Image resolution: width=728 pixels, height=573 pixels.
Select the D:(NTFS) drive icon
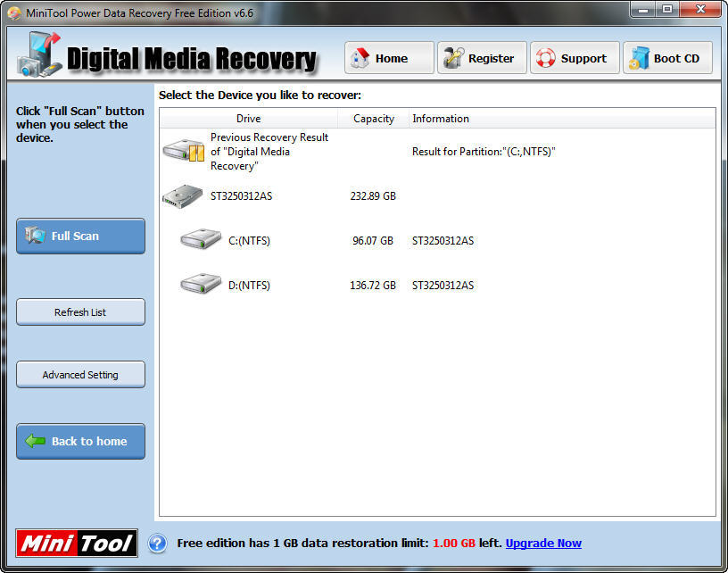coord(200,285)
